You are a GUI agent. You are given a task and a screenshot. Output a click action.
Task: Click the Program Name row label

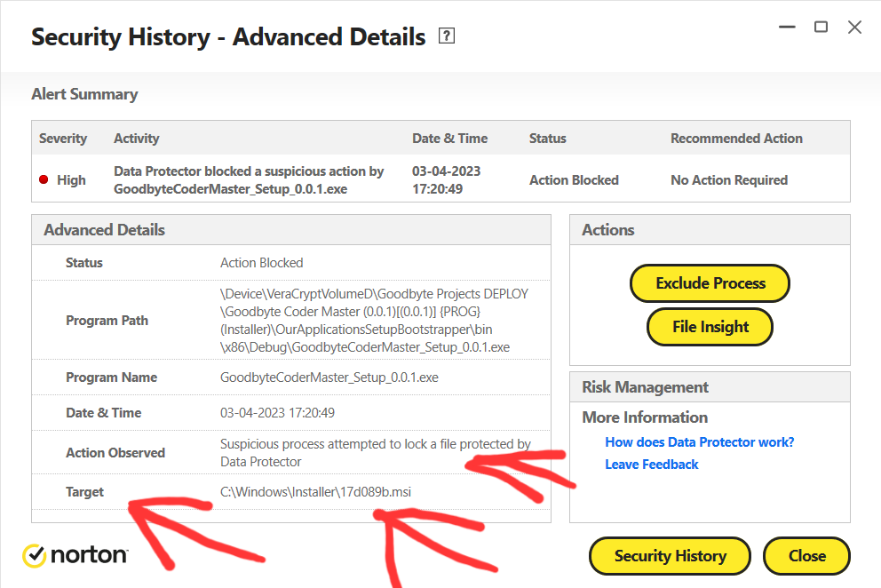111,377
